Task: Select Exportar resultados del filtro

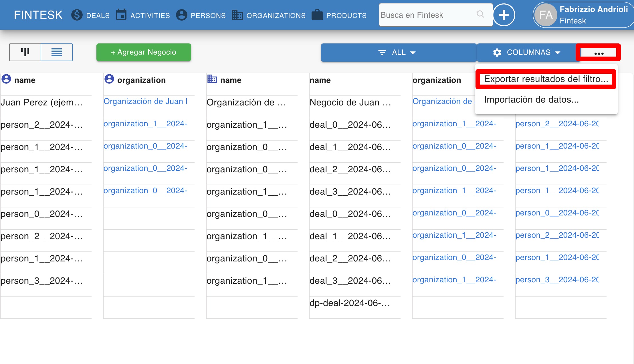Action: [546, 79]
